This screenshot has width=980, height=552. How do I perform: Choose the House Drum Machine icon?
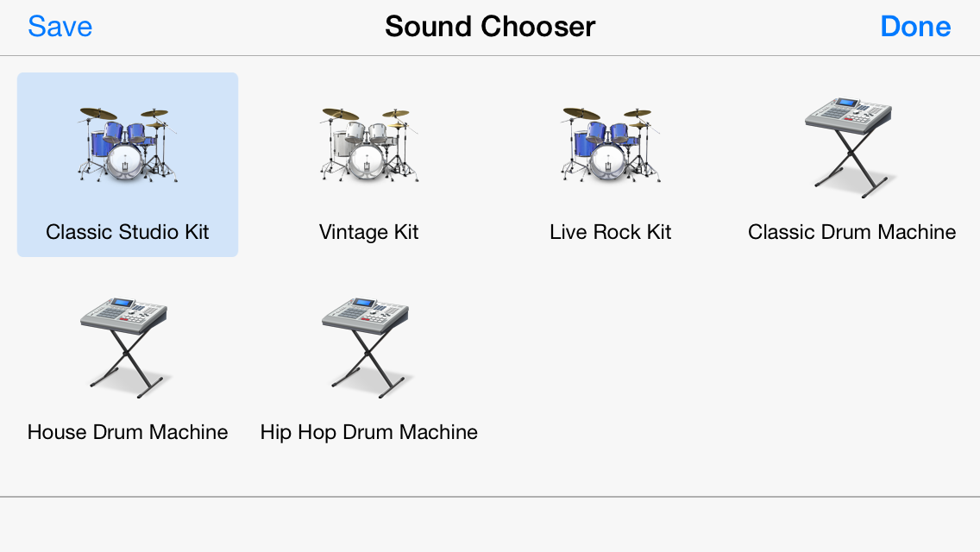click(x=127, y=348)
